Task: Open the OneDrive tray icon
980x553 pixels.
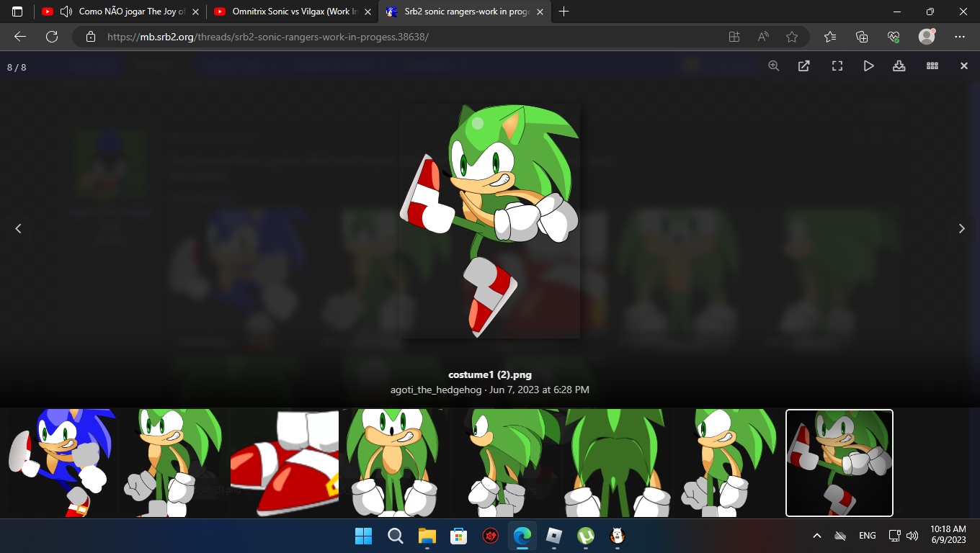Action: click(x=840, y=536)
